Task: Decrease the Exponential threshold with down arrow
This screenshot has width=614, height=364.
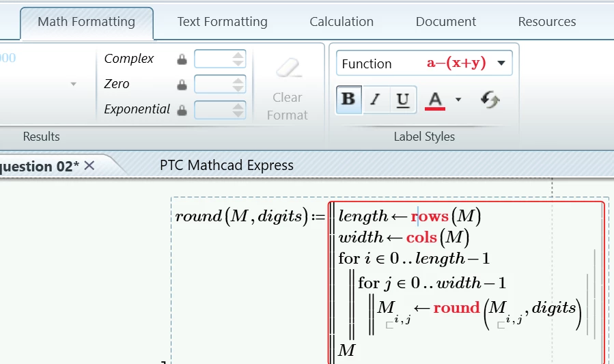Action: point(238,114)
